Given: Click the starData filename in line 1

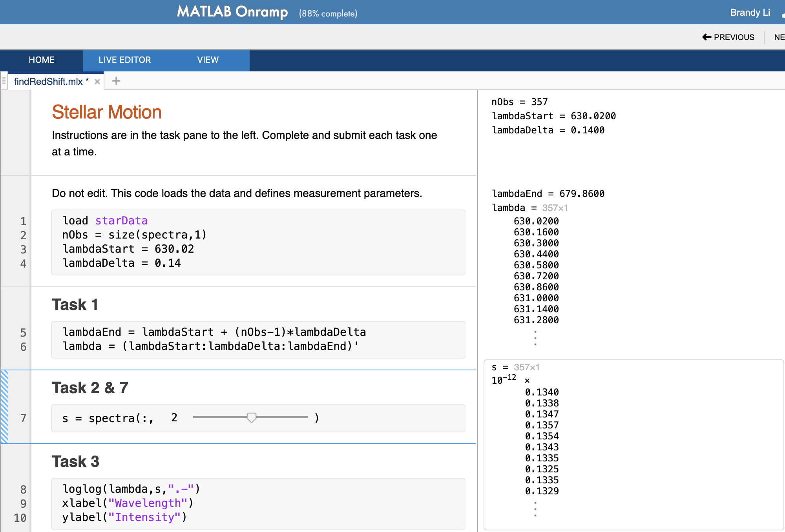Looking at the screenshot, I should click(x=121, y=220).
